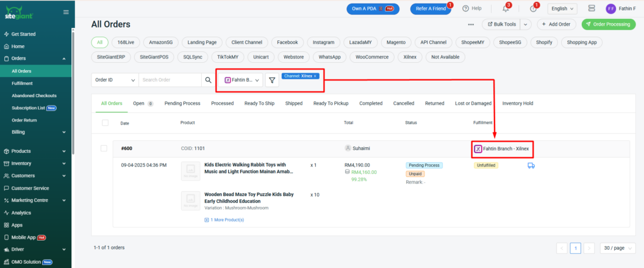Click the search magnifier icon
This screenshot has width=644, height=268.
click(x=208, y=80)
